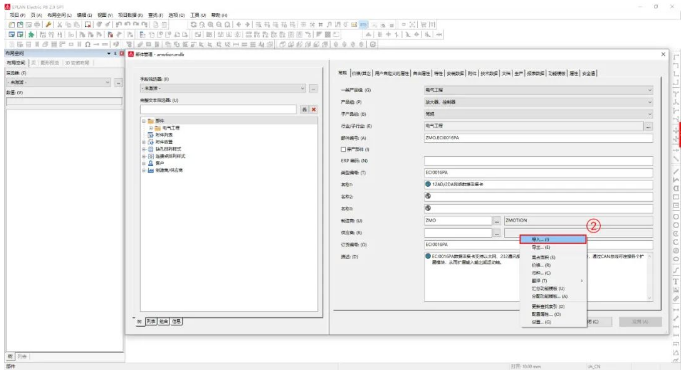Click the 客户 person icon in tree

pyautogui.click(x=151, y=163)
